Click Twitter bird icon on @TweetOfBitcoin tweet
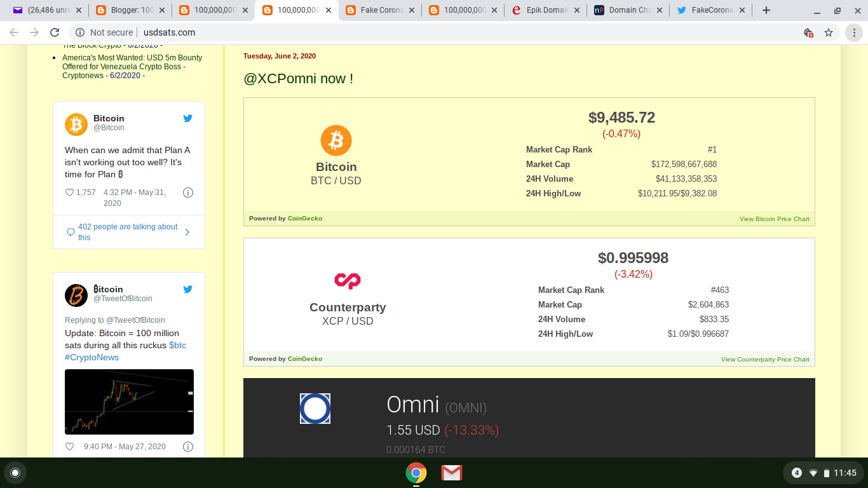Image resolution: width=868 pixels, height=488 pixels. pyautogui.click(x=188, y=289)
